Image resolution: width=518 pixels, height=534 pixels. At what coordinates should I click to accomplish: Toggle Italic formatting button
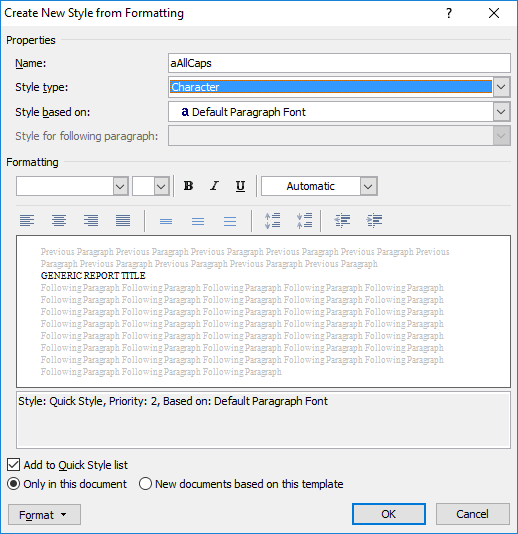click(x=214, y=186)
